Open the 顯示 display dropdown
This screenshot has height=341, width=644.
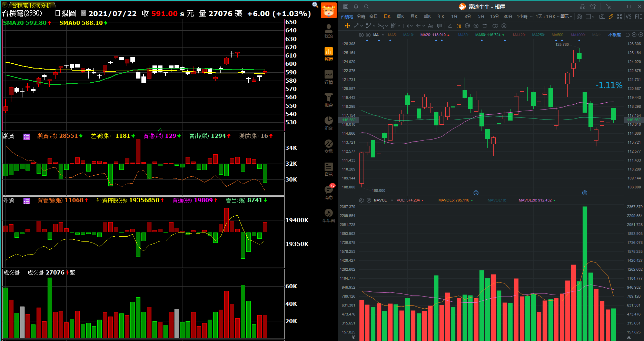566,16
